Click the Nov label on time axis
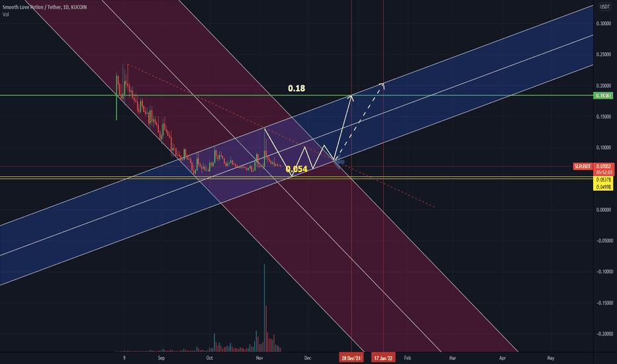This screenshot has height=364, width=617. click(x=259, y=358)
